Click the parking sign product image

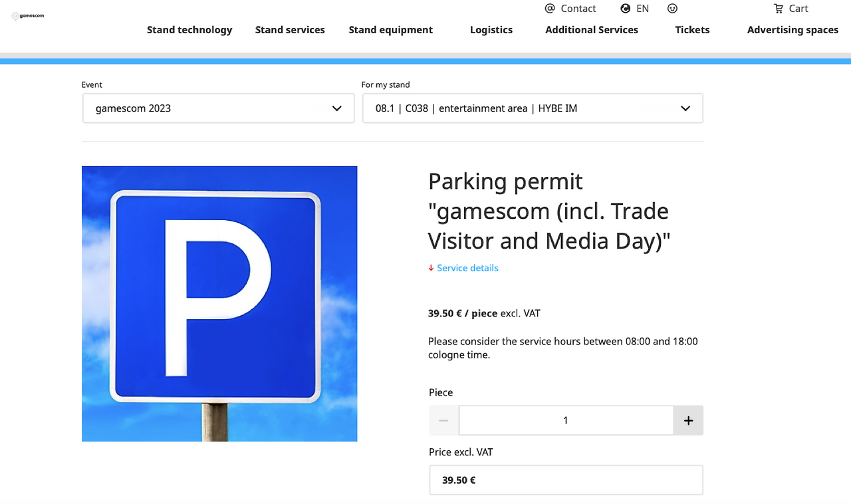click(219, 304)
